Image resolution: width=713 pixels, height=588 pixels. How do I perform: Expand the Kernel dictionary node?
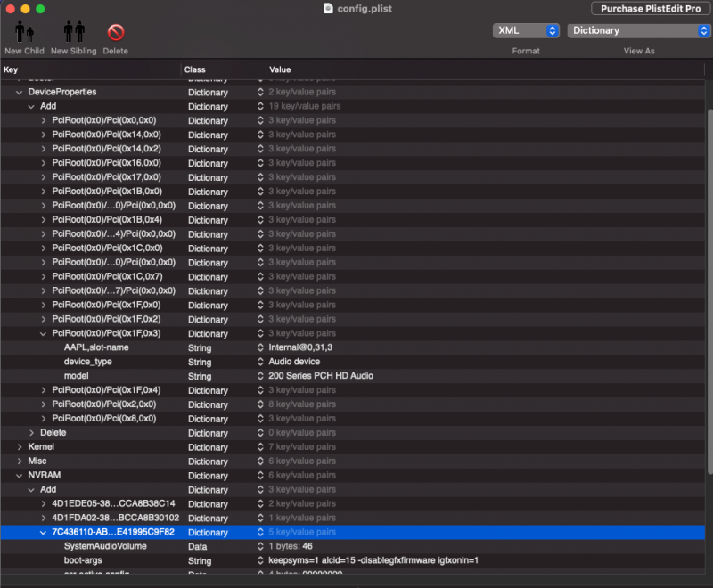point(20,447)
